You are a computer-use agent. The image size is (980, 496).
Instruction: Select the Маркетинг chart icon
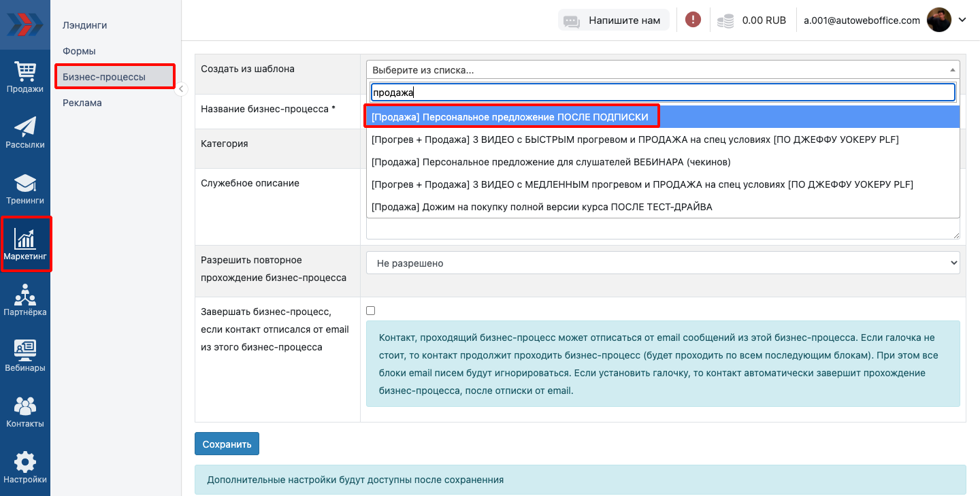tap(25, 244)
